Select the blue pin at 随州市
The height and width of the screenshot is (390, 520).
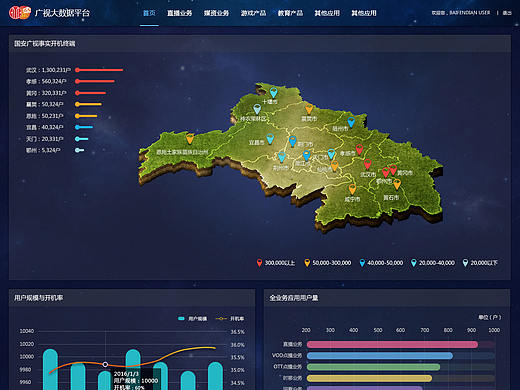(x=351, y=122)
